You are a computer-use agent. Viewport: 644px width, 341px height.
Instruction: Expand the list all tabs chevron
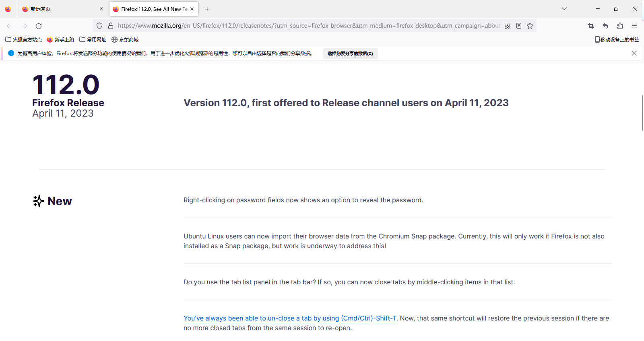tap(564, 9)
